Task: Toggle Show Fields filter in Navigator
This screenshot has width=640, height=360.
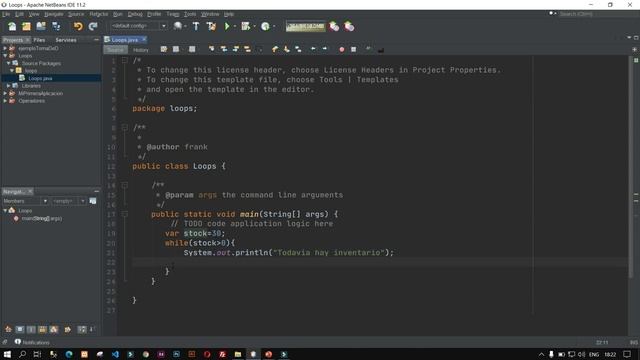Action: coord(20,329)
